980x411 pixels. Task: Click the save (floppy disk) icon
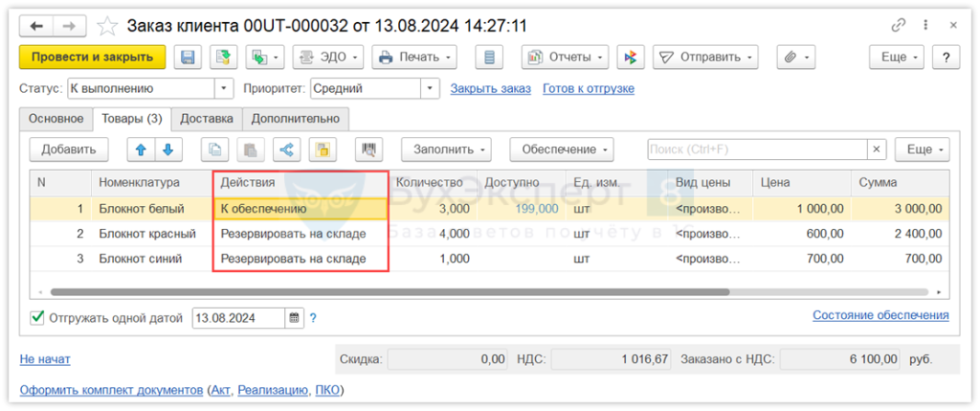[188, 57]
